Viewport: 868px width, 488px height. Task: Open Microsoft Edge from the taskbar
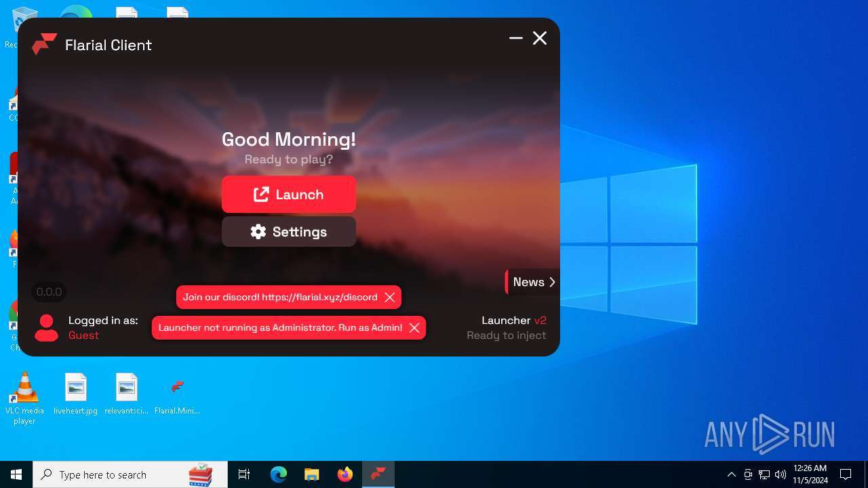click(x=279, y=474)
